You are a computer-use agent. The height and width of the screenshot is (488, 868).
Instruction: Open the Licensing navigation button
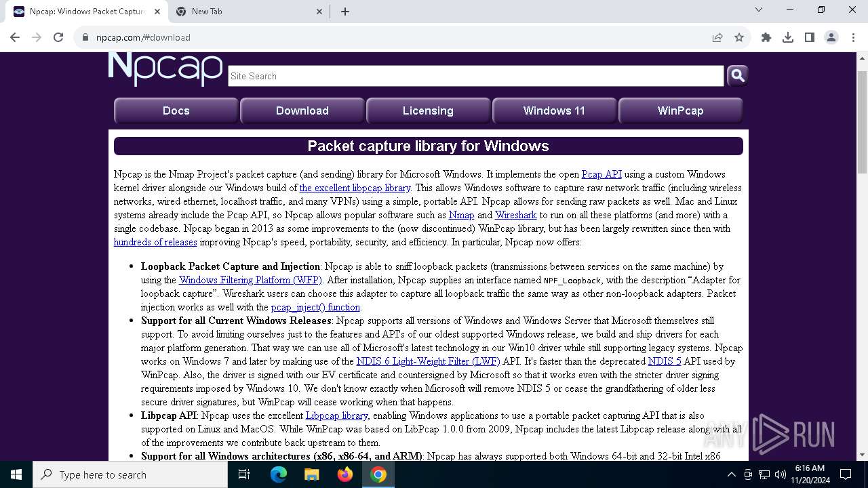point(428,110)
